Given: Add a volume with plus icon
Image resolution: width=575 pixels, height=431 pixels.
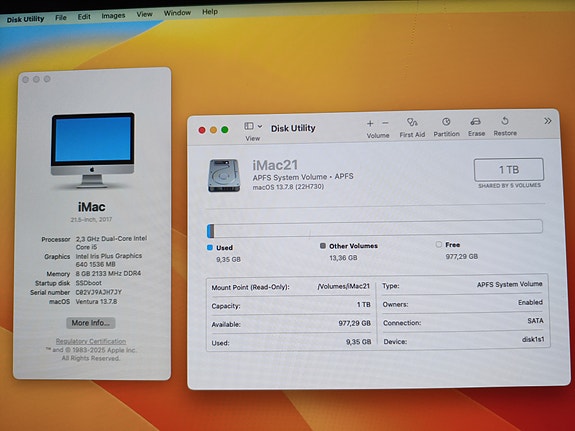Looking at the screenshot, I should click(x=370, y=124).
